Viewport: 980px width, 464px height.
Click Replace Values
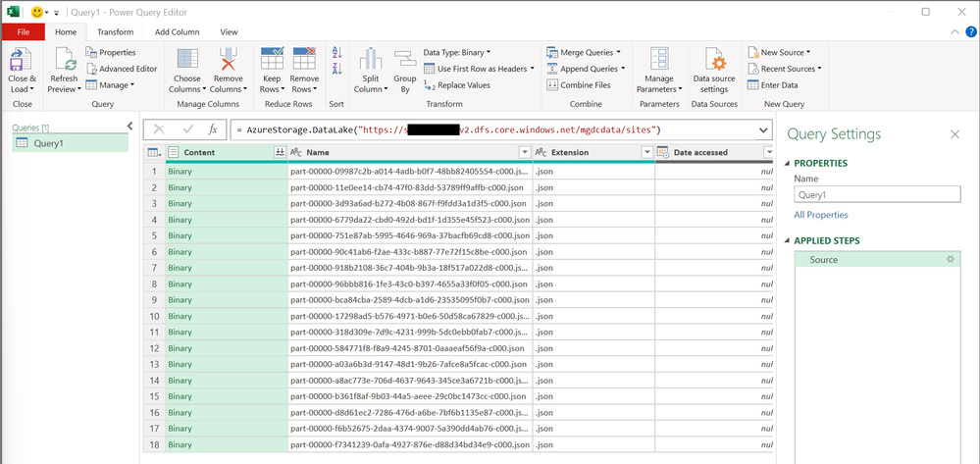pyautogui.click(x=457, y=85)
